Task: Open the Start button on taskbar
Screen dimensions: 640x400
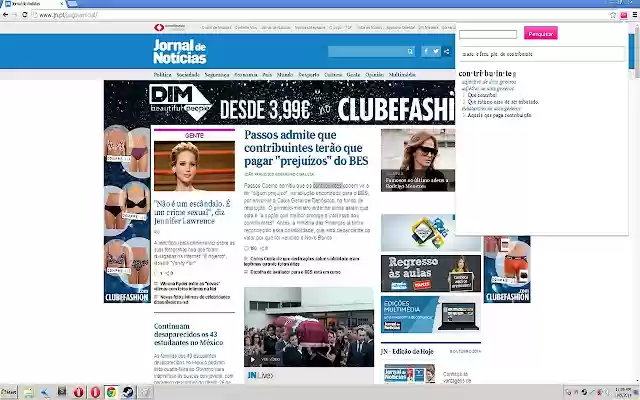Action: click(9, 392)
